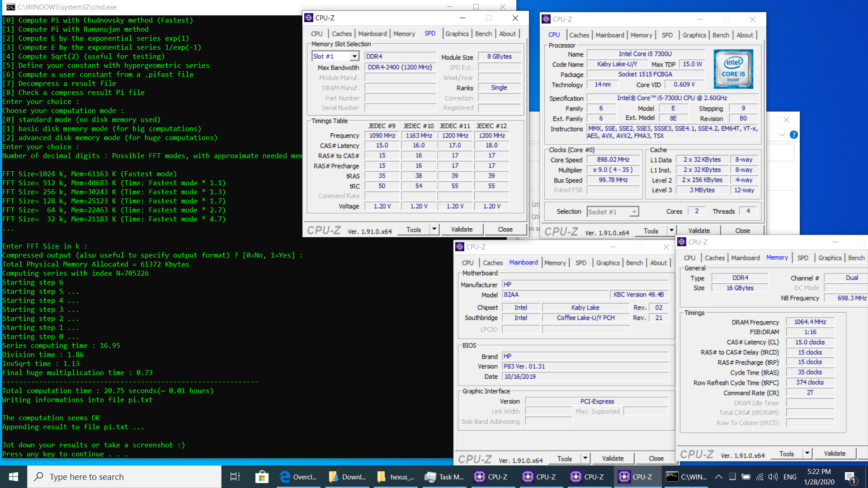Click the Tools button in SPD window
The height and width of the screenshot is (488, 868).
pos(413,230)
